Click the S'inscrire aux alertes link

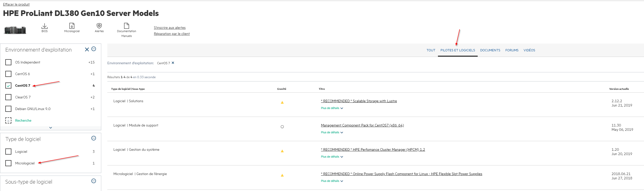170,28
